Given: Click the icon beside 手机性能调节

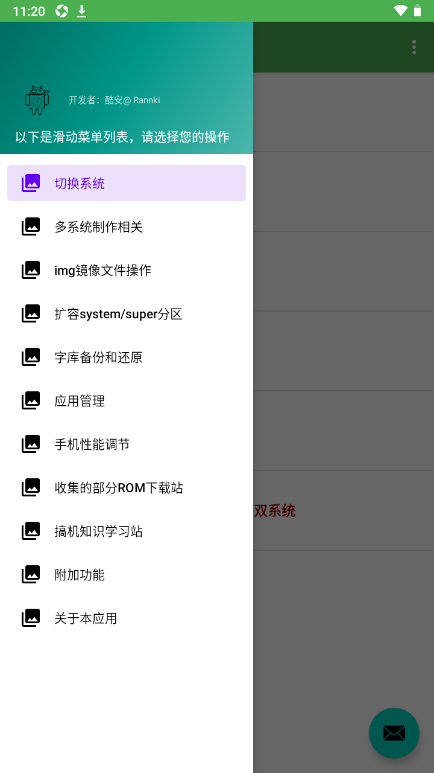Looking at the screenshot, I should point(31,444).
